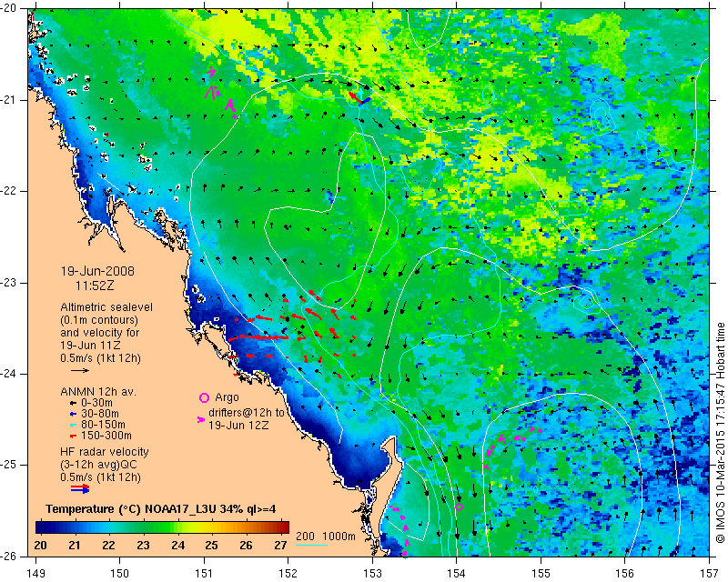Click '0.5m/s (1kt 12h)' under HF radar

click(x=100, y=477)
